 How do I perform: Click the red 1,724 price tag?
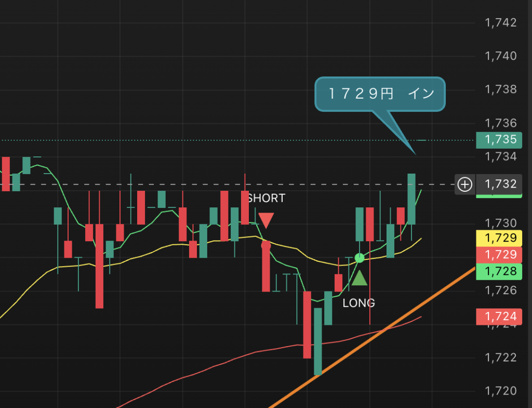(499, 315)
